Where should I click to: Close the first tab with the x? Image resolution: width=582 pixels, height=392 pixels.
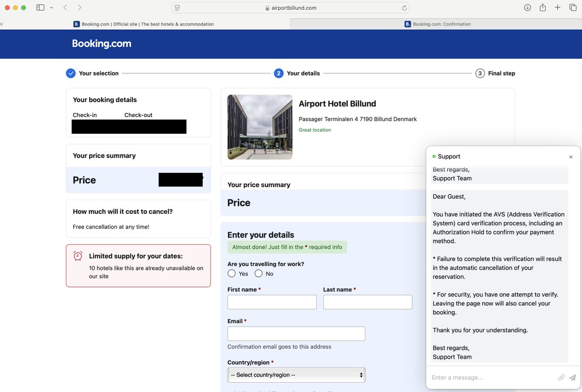point(2,24)
